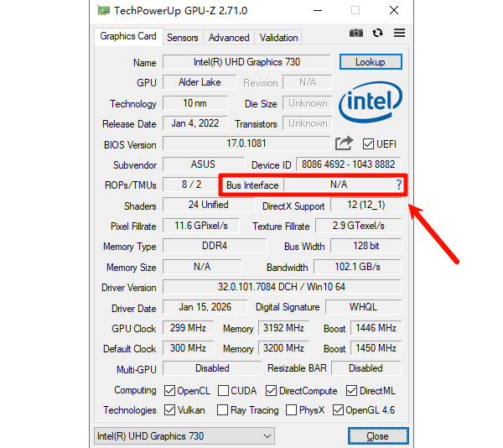Image resolution: width=503 pixels, height=448 pixels.
Task: Click the Shaders value 24 Unified
Action: coord(209,205)
